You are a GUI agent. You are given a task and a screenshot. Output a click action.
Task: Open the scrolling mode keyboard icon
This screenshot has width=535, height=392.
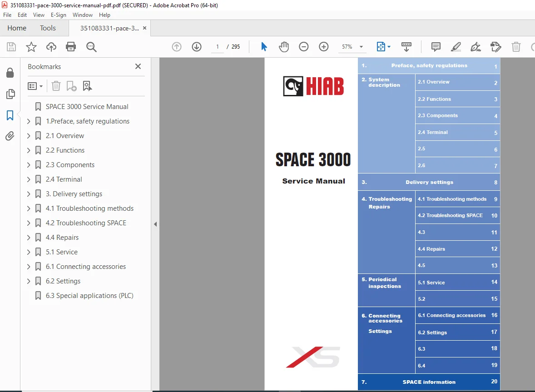pos(406,47)
